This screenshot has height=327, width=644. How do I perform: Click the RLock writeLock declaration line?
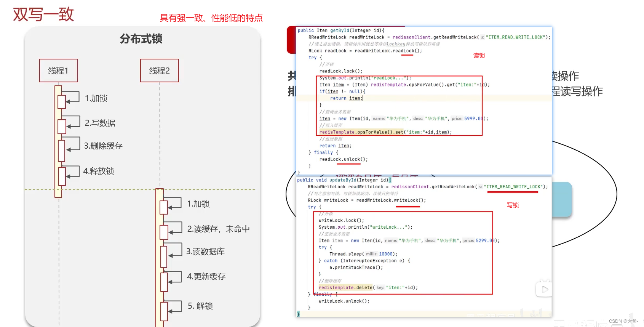point(367,200)
